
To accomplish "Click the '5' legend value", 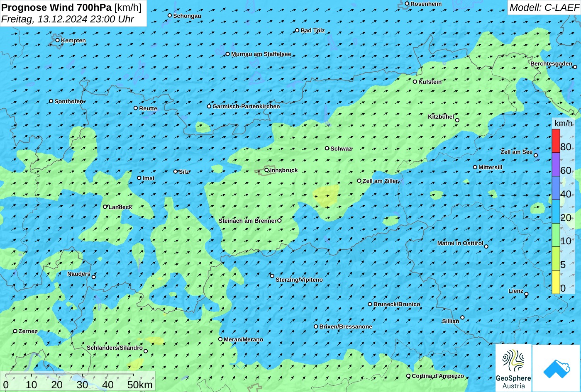I will click(563, 265).
